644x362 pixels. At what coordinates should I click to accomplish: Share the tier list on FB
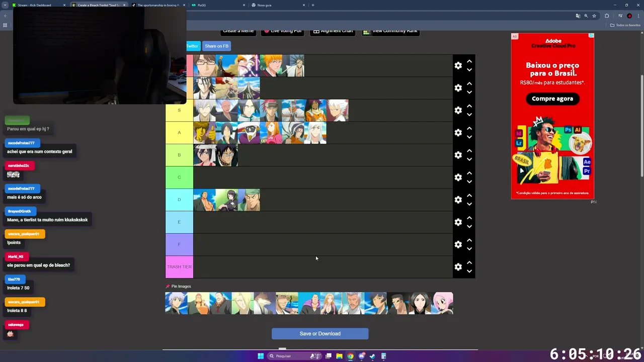(216, 46)
